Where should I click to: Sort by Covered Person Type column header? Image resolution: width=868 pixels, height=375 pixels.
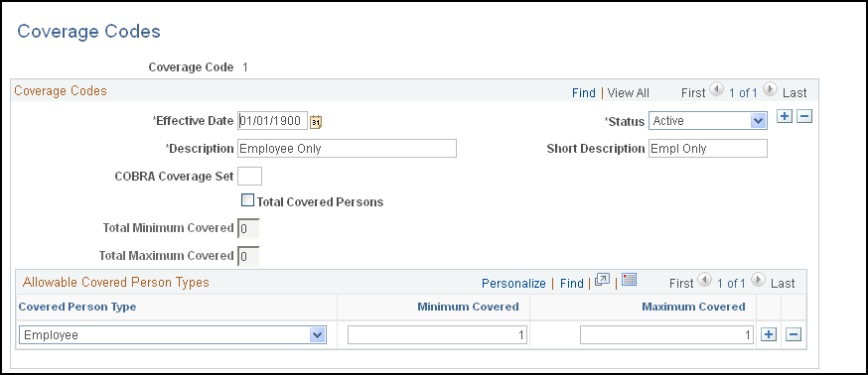click(76, 307)
